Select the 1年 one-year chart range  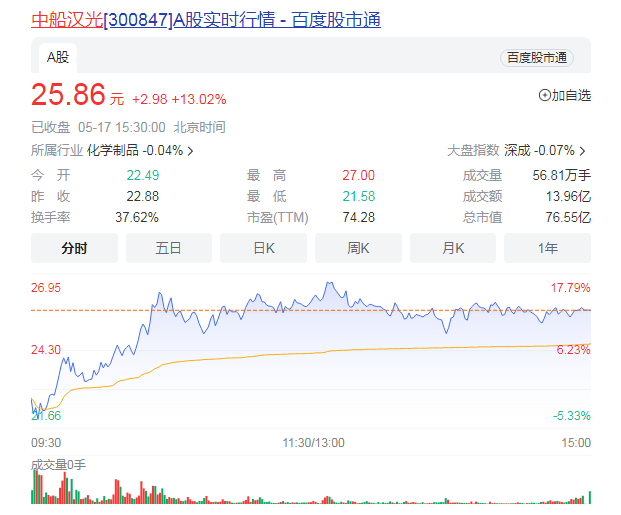(547, 248)
